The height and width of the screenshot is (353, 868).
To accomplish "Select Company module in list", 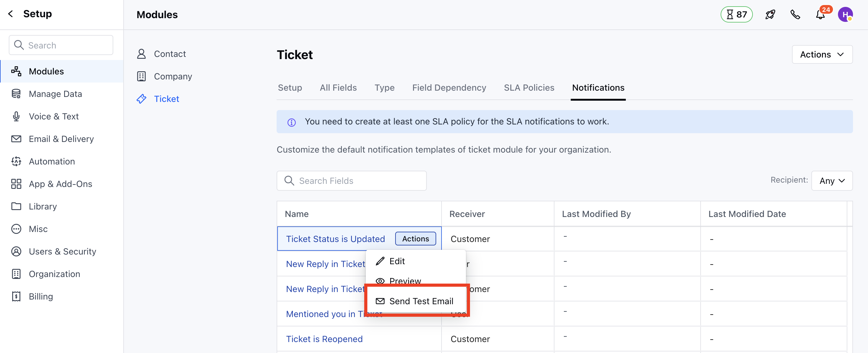I will (x=172, y=77).
